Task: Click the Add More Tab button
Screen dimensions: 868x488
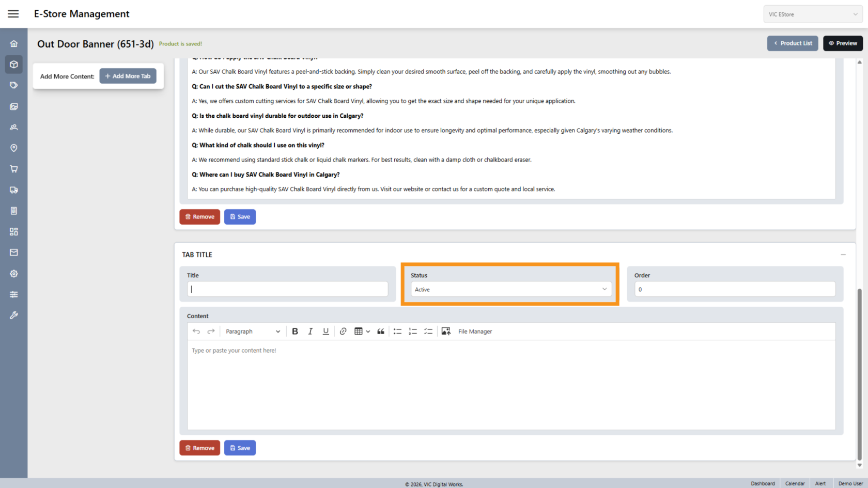Action: [x=128, y=76]
